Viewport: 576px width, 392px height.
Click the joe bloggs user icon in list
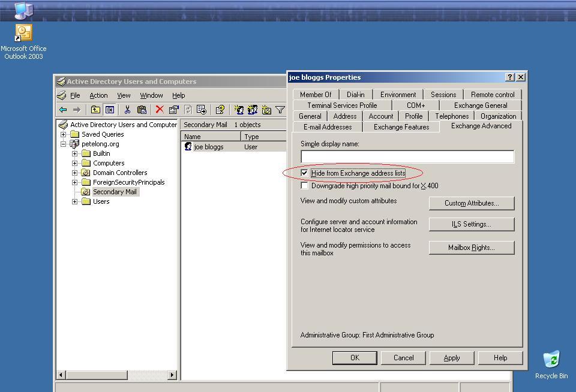pyautogui.click(x=188, y=146)
